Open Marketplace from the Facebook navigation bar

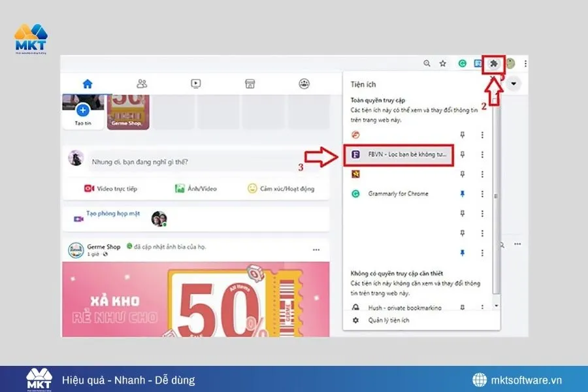coord(250,84)
